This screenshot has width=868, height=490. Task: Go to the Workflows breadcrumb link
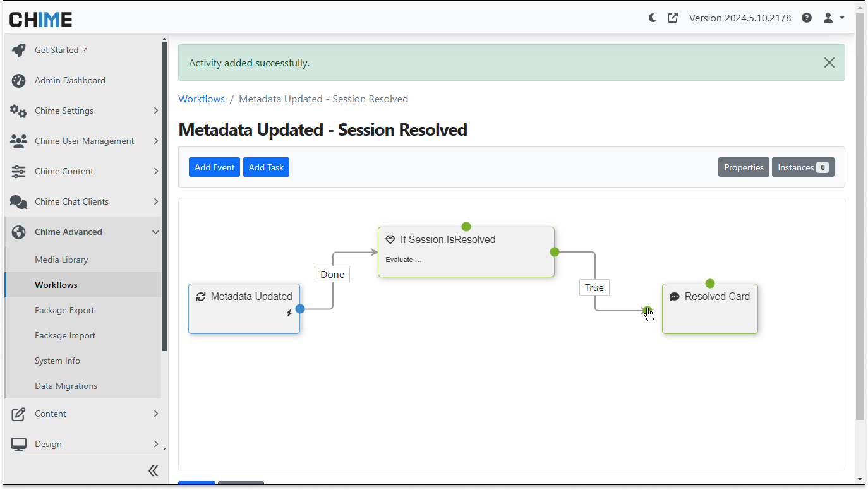point(202,99)
